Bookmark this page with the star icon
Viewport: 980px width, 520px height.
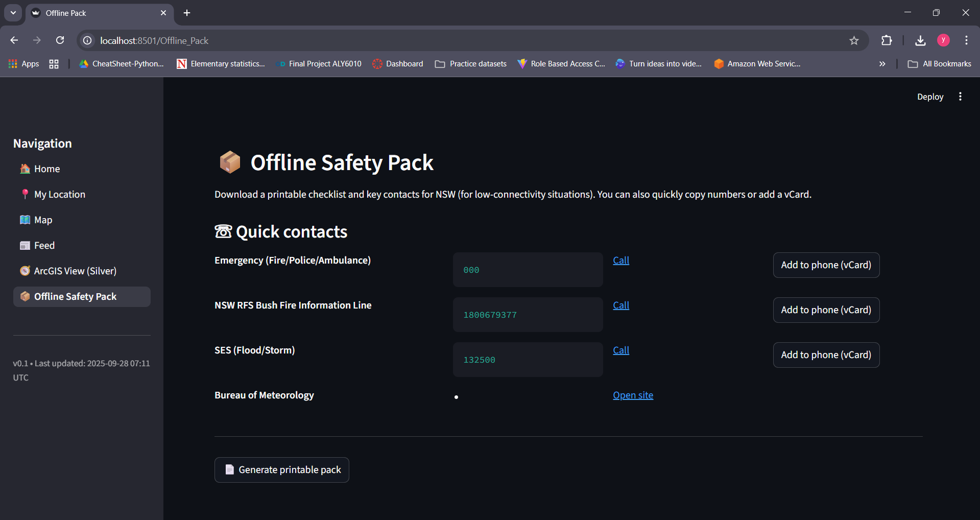(854, 40)
